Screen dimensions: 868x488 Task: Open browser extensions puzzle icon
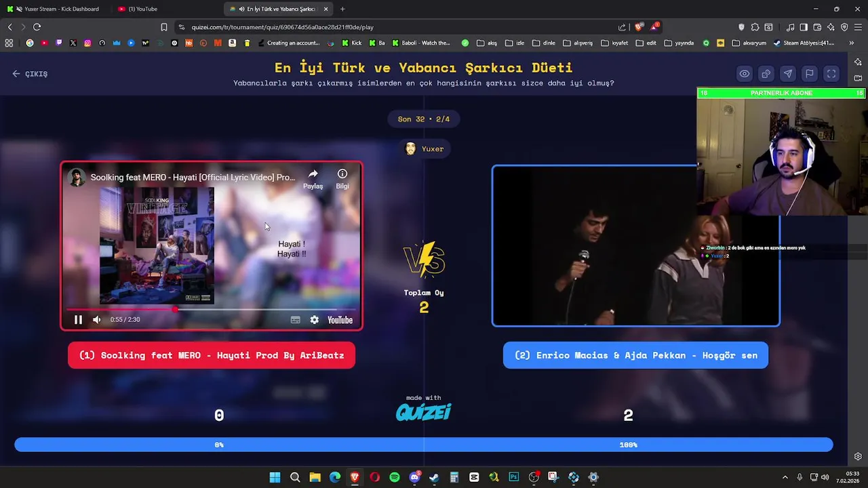(x=755, y=27)
